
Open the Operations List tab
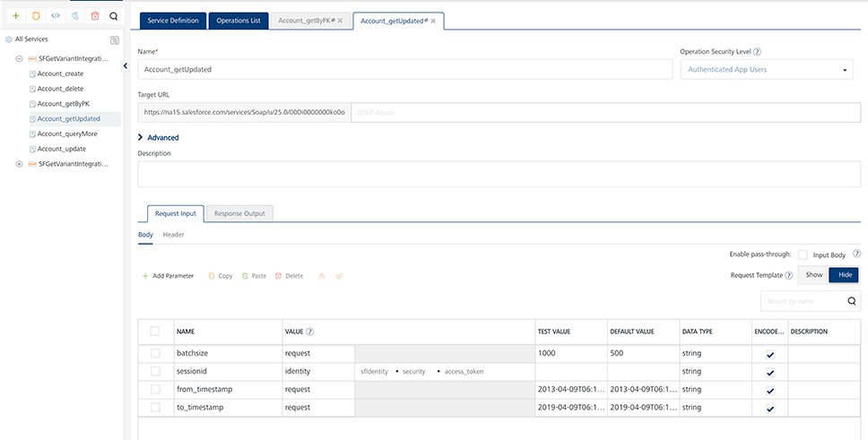pos(239,21)
